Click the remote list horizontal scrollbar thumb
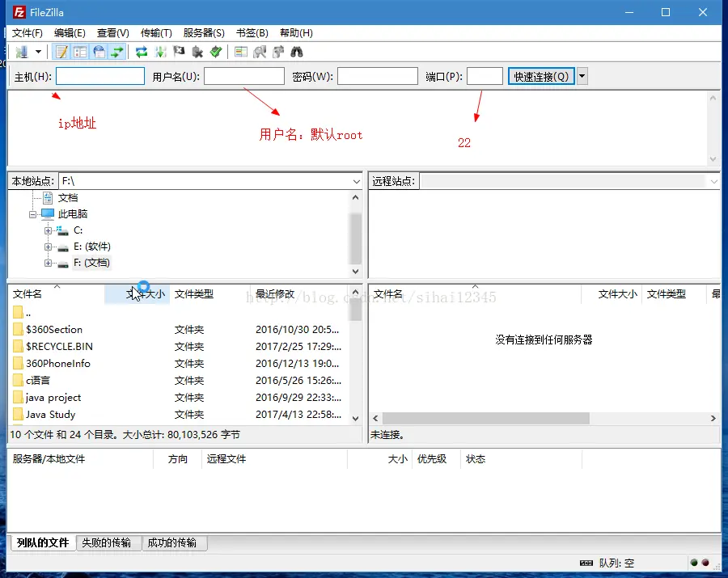This screenshot has height=578, width=728. tap(485, 419)
